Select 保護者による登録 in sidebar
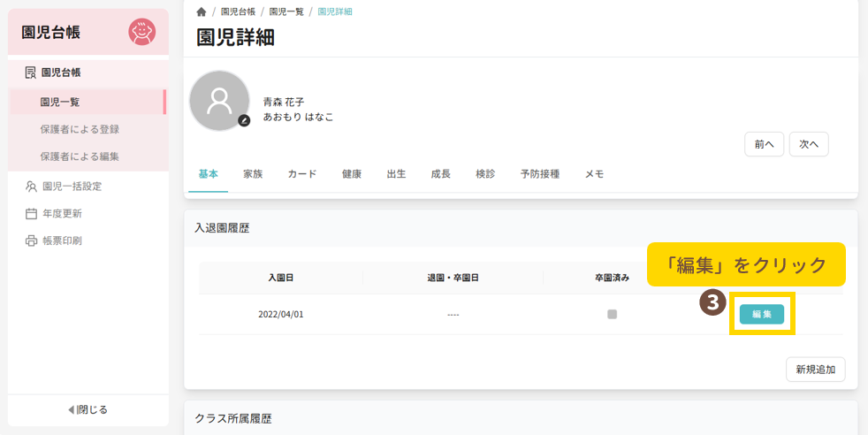 point(80,129)
